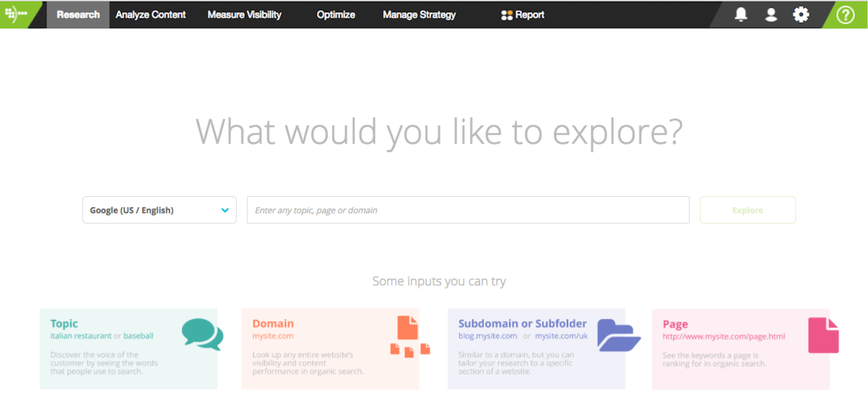Image resolution: width=868 pixels, height=414 pixels.
Task: Click the Page pink document icon
Action: tap(823, 335)
